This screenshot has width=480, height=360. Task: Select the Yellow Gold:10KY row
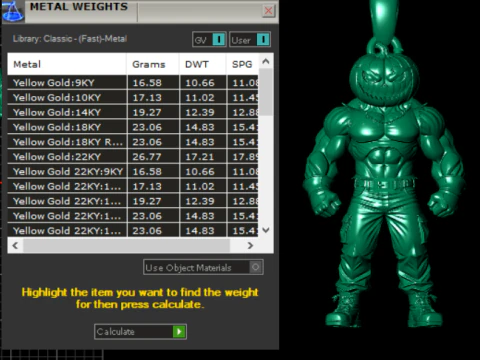[133, 97]
